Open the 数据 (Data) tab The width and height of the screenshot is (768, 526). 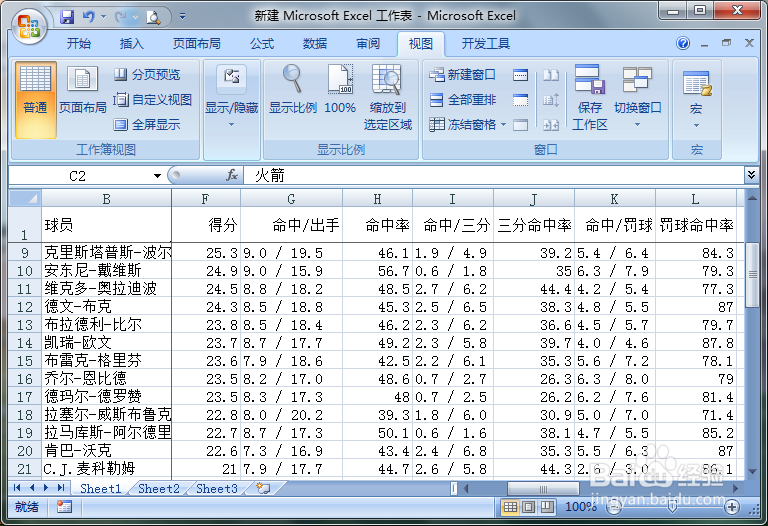tap(315, 44)
